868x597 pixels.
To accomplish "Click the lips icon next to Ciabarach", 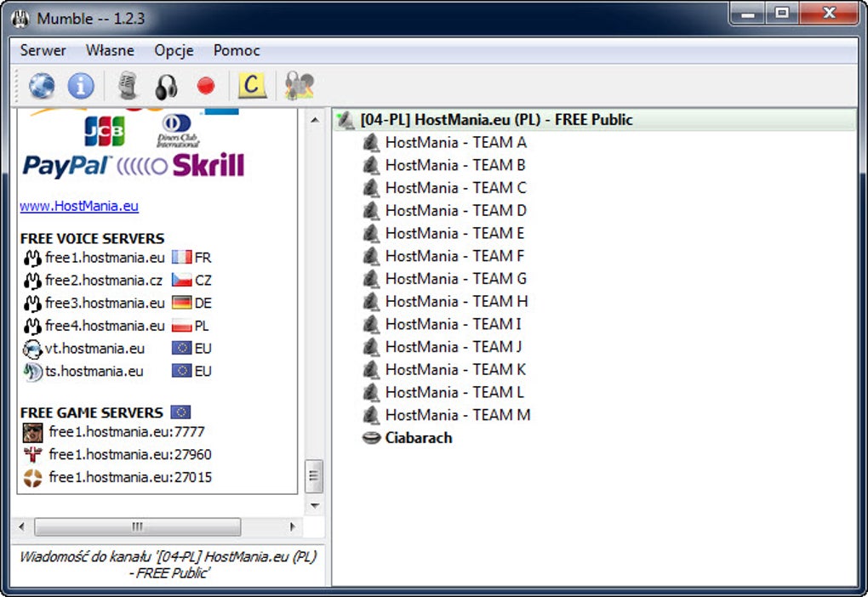I will tap(371, 438).
